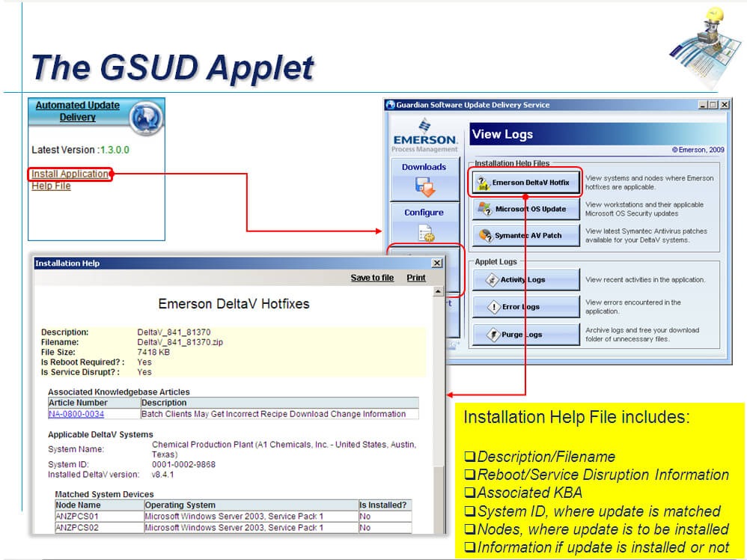Open the Symantec AV Patch help file
The height and width of the screenshot is (560, 747).
525,235
